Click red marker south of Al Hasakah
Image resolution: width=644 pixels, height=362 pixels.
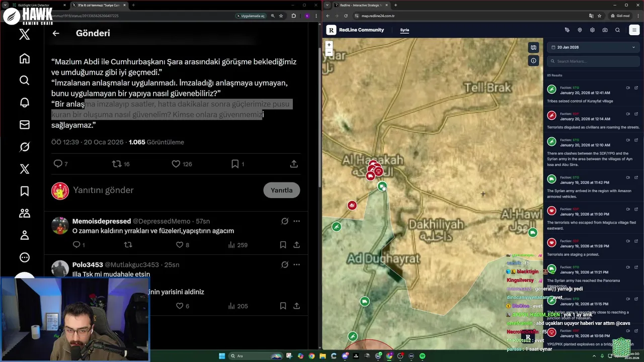click(x=352, y=205)
